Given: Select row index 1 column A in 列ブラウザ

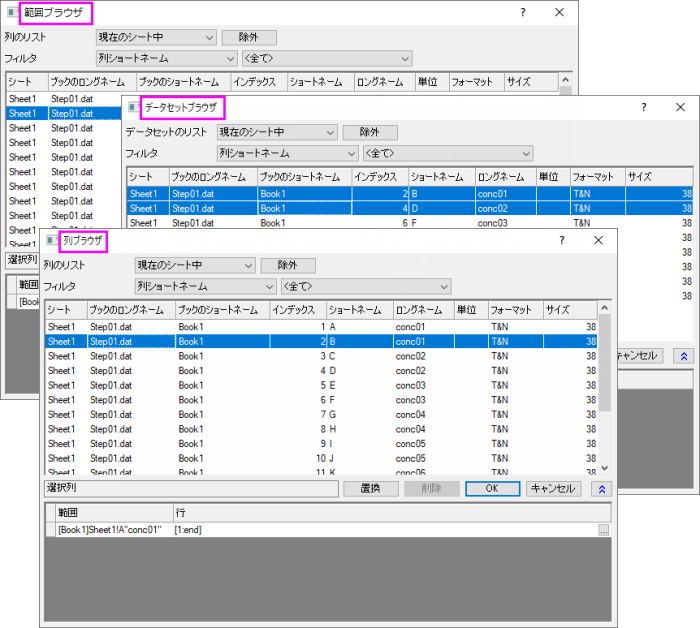Looking at the screenshot, I should pyautogui.click(x=321, y=327).
